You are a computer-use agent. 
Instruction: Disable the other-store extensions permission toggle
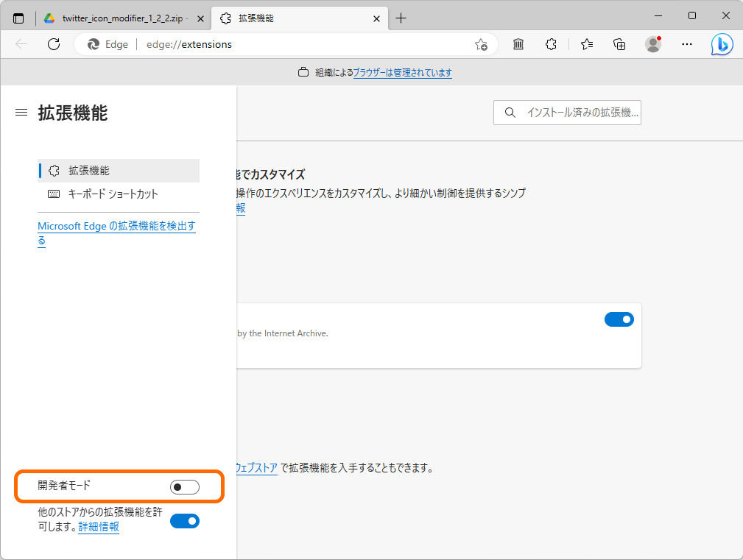184,521
